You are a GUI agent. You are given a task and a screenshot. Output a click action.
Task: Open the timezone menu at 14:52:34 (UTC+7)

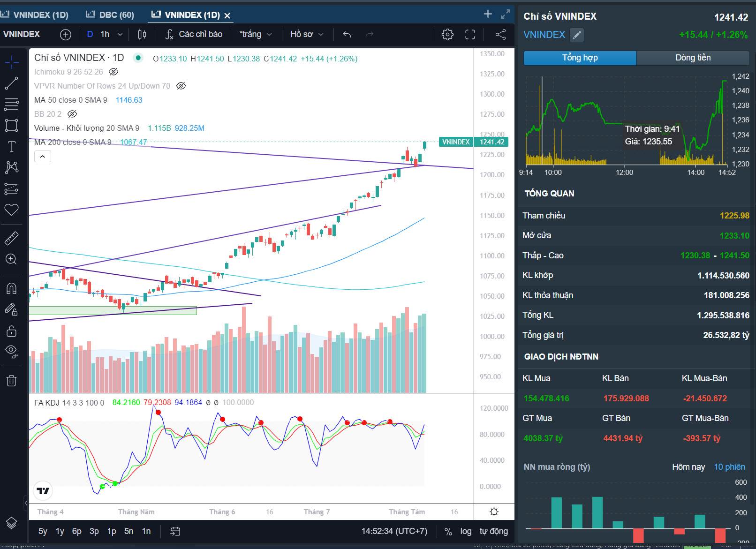tap(394, 531)
